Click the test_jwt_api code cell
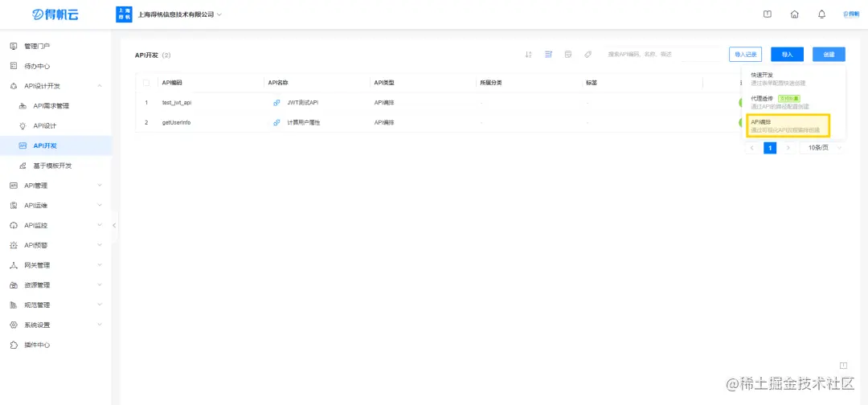Image resolution: width=868 pixels, height=405 pixels. click(x=177, y=102)
